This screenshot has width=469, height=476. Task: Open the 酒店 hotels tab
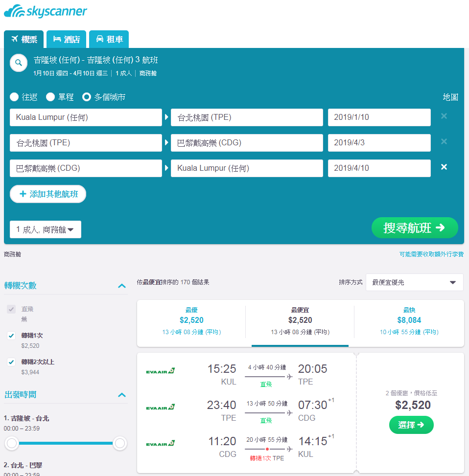pyautogui.click(x=66, y=39)
